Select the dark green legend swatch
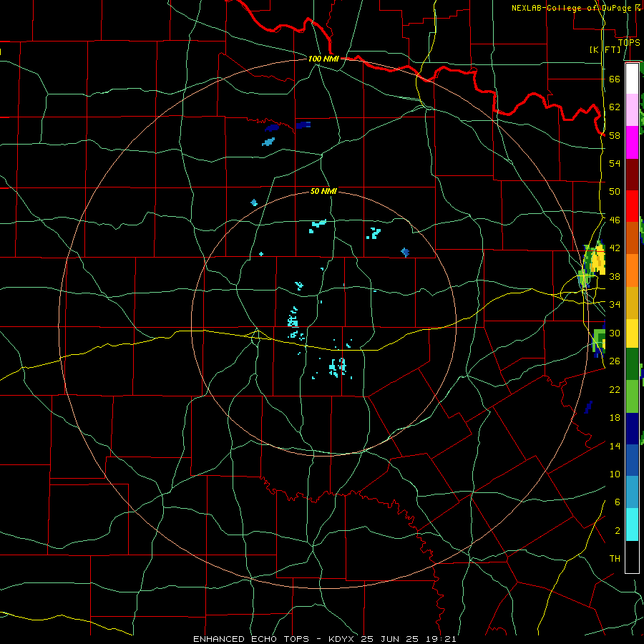The width and height of the screenshot is (644, 644). click(632, 364)
